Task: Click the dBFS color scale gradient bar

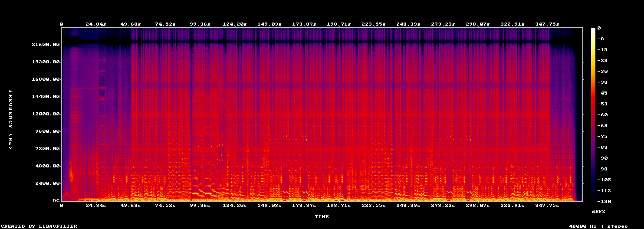Action: click(593, 114)
